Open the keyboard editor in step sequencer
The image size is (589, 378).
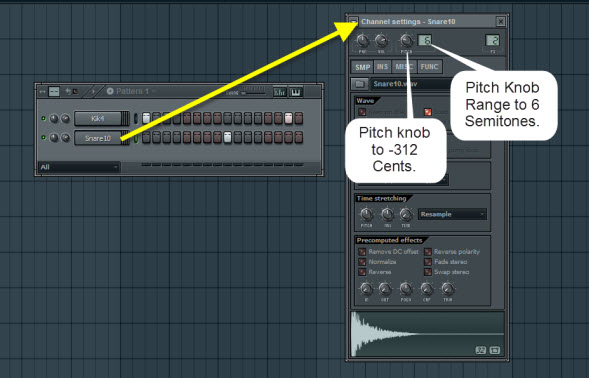[x=295, y=92]
